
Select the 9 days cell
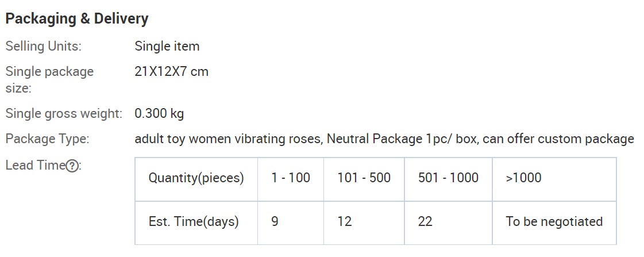(291, 223)
